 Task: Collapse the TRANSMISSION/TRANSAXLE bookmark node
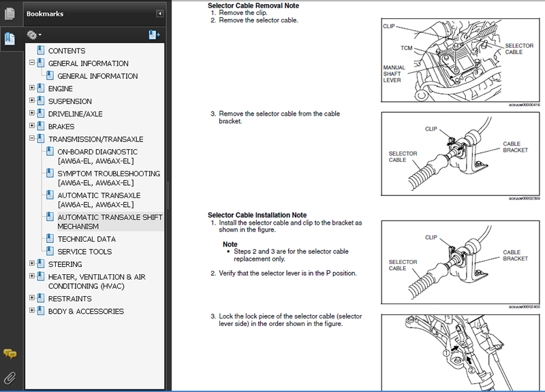point(32,139)
